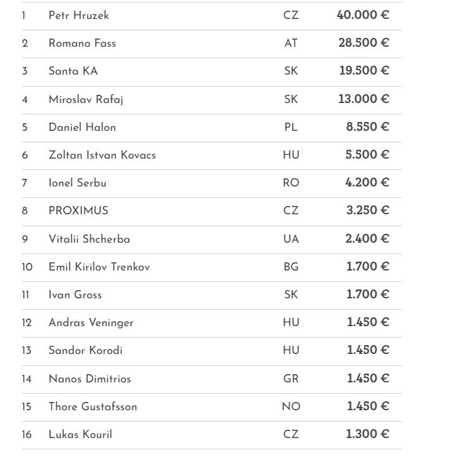This screenshot has width=476, height=457.
Task: Click Miroslav Rafaj's name
Action: click(86, 99)
